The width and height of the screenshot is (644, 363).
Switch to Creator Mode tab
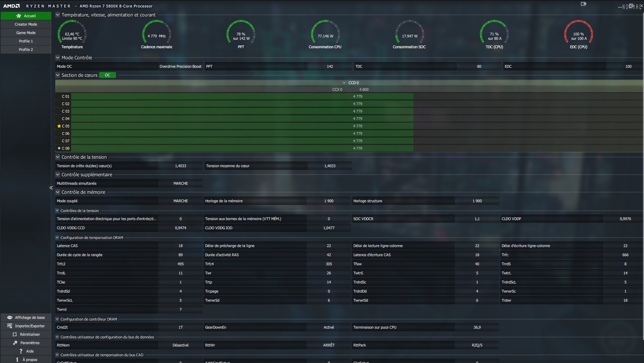tap(26, 24)
